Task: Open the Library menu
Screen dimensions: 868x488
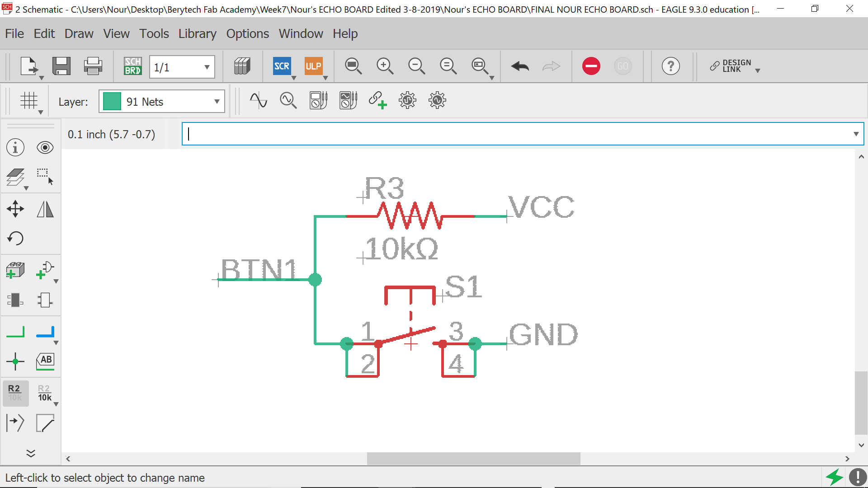Action: [x=197, y=33]
